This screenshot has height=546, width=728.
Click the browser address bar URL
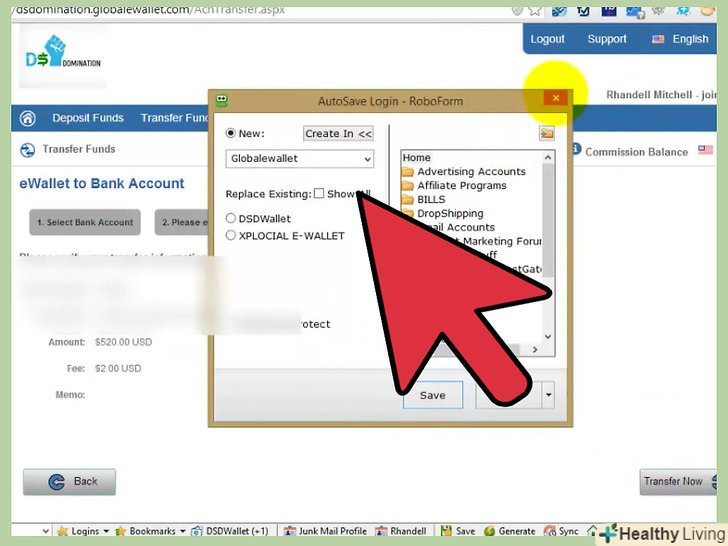point(149,10)
